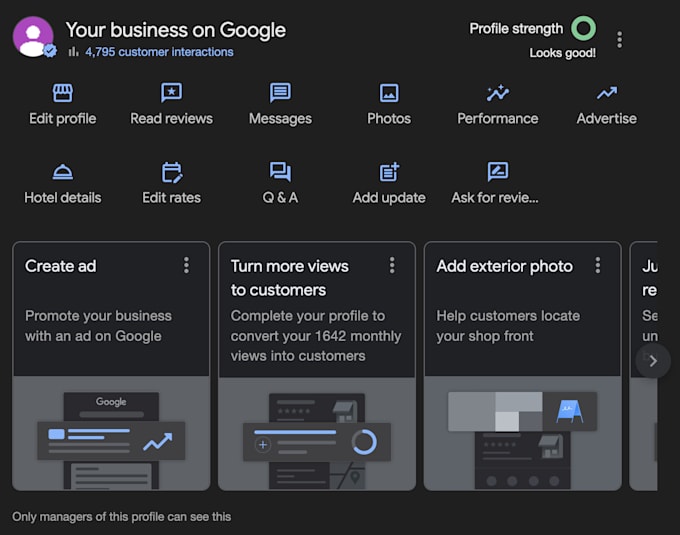Image resolution: width=680 pixels, height=535 pixels.
Task: Click the Edit profile label
Action: point(63,118)
